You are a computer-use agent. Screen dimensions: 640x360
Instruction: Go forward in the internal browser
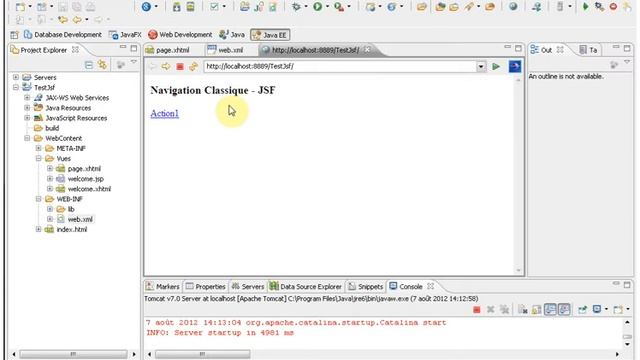(x=166, y=67)
